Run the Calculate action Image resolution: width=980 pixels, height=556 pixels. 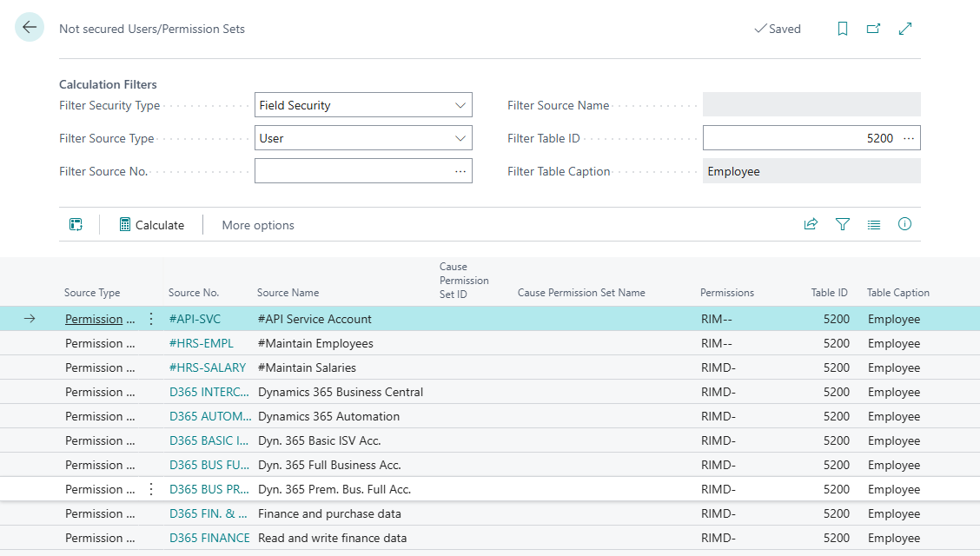click(x=152, y=225)
